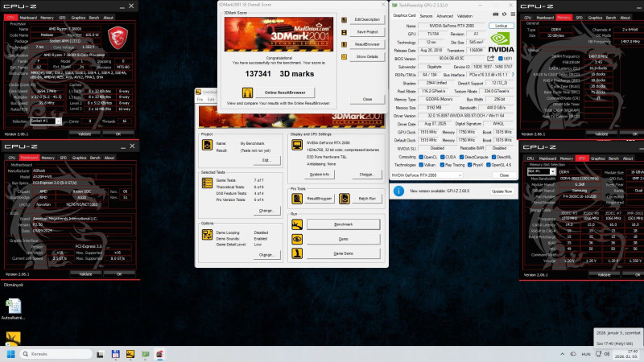Open the GPU-Z hamburger menu
The image size is (644, 362).
coord(513,14)
